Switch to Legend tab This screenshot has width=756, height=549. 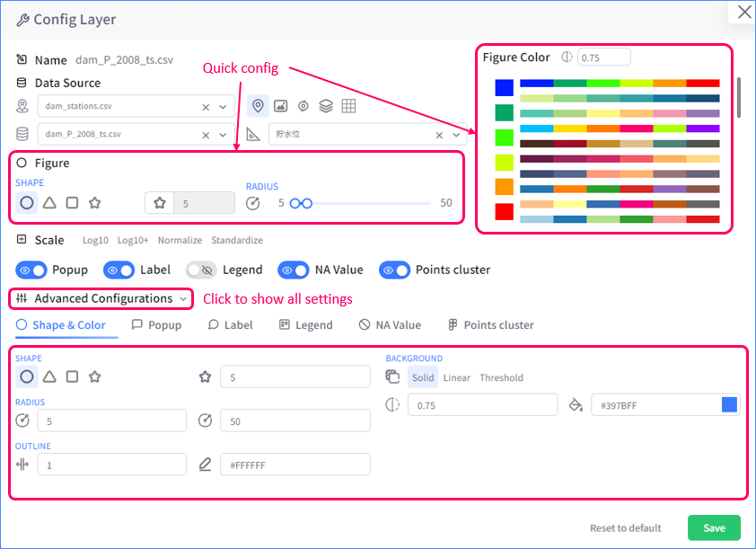point(305,325)
